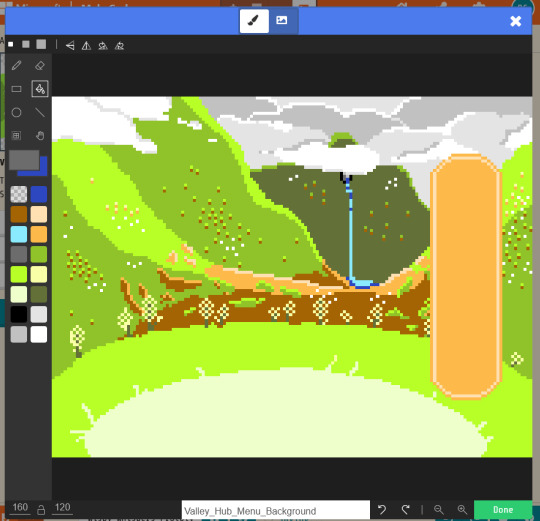This screenshot has height=521, width=540.
Task: Switch to the image gallery tab
Action: [x=282, y=20]
